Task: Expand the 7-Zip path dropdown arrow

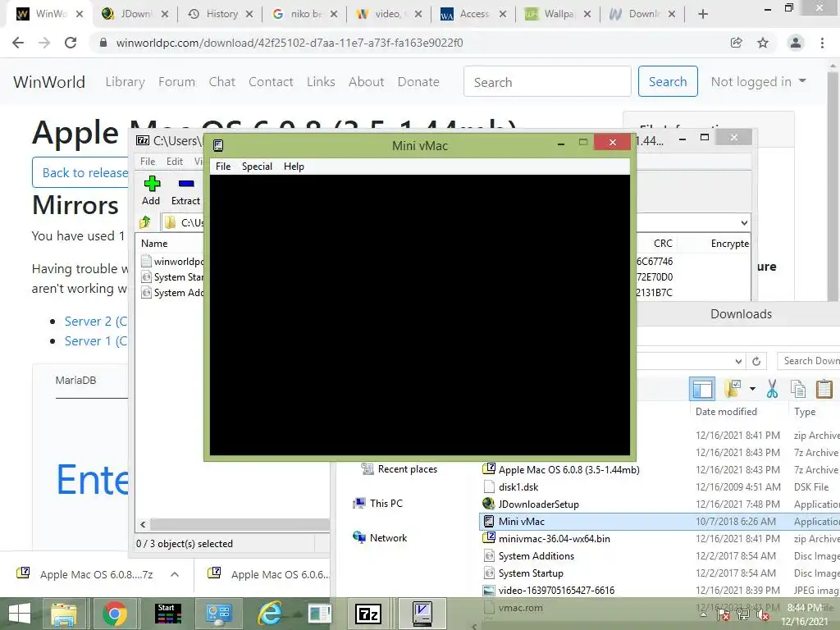Action: (x=744, y=222)
